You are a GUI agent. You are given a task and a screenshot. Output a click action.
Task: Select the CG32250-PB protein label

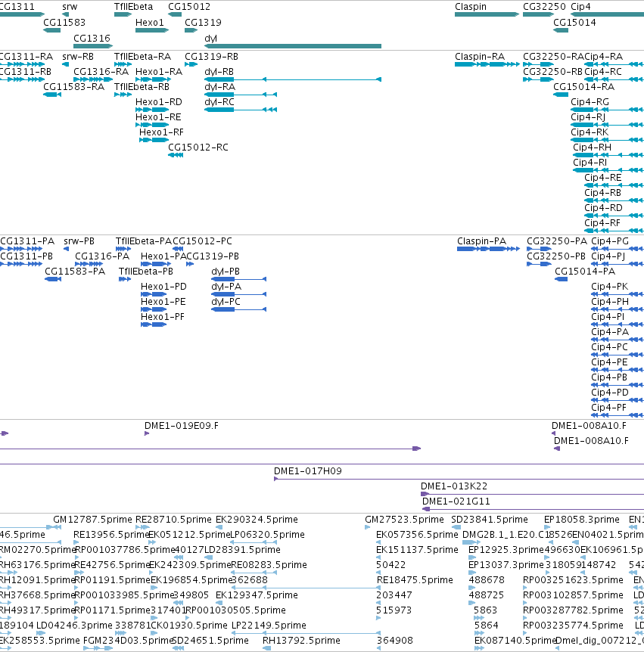click(x=556, y=256)
